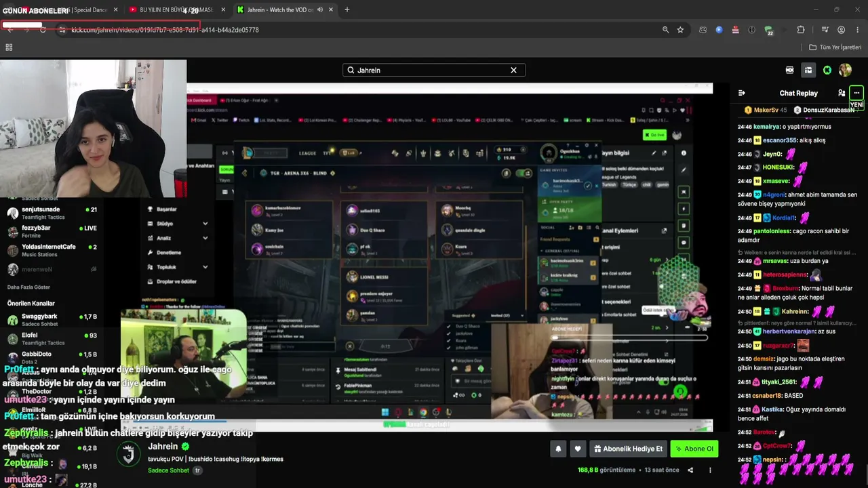The image size is (868, 488).
Task: Follow the channel with heart button
Action: point(578,449)
